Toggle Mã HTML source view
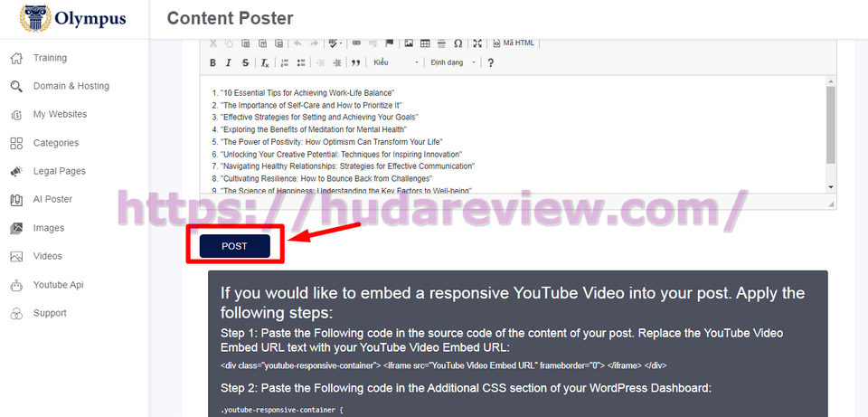This screenshot has height=417, width=868. [513, 43]
